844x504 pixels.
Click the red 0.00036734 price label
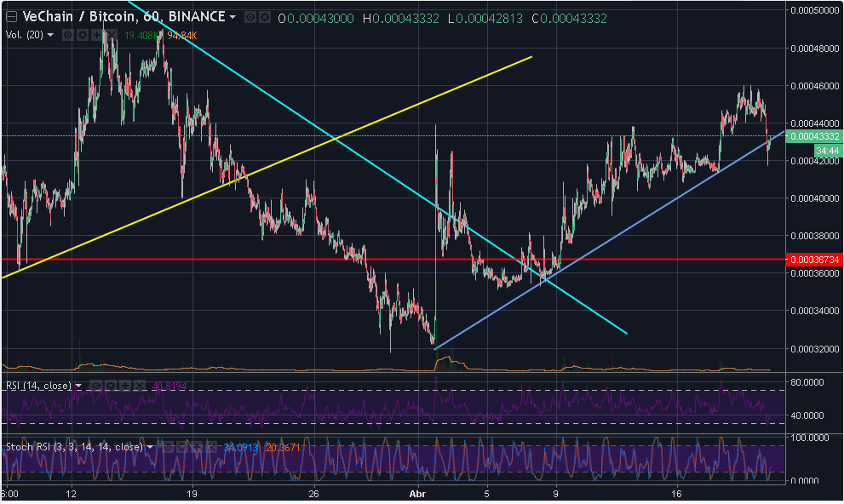pos(814,260)
